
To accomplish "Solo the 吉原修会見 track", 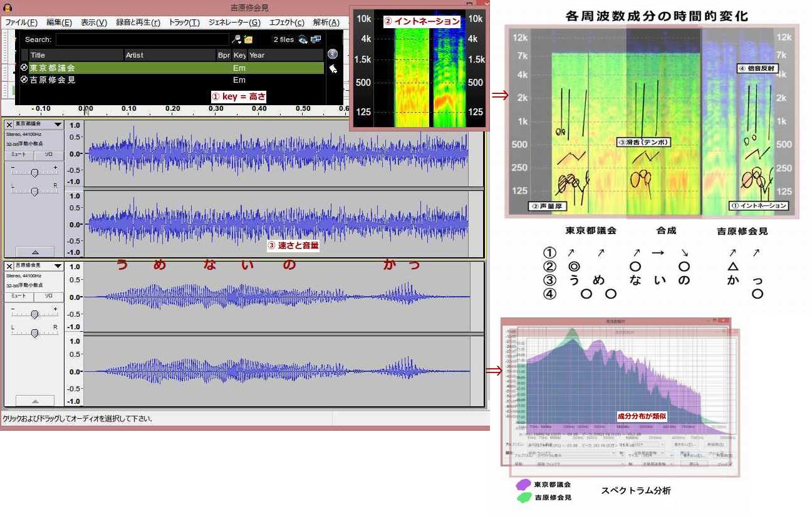I will pos(48,296).
